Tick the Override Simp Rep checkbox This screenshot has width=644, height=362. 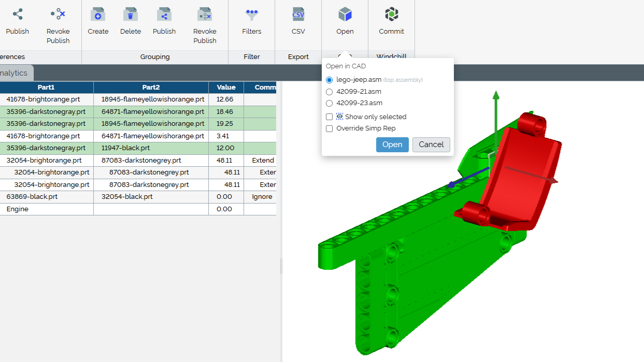(x=330, y=128)
